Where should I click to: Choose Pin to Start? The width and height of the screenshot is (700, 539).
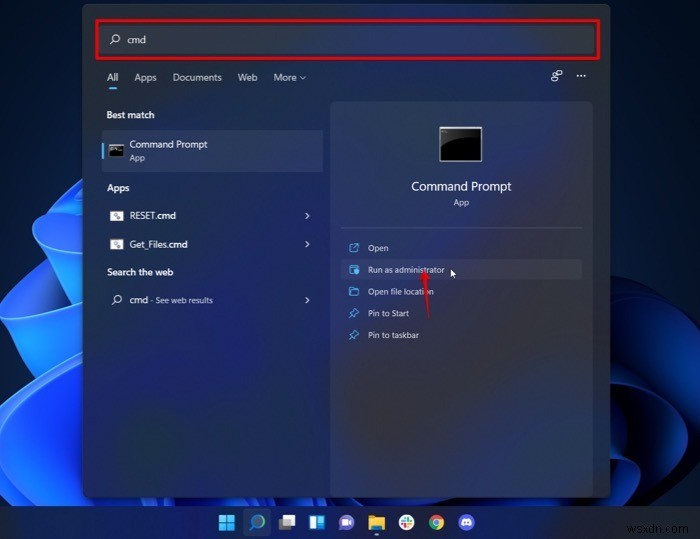(462, 313)
